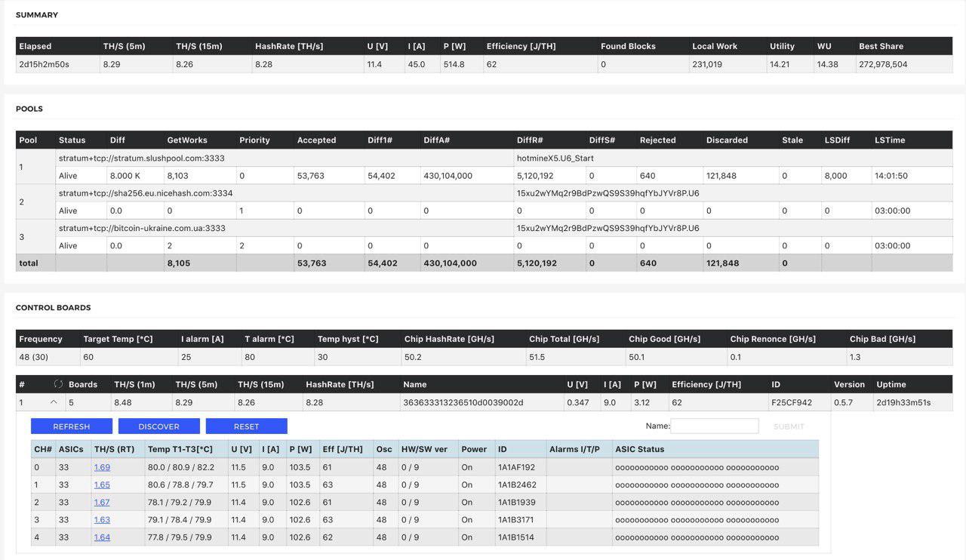Click the Best Share value 272,978,504
Screen dimensions: 966x560
coord(883,64)
